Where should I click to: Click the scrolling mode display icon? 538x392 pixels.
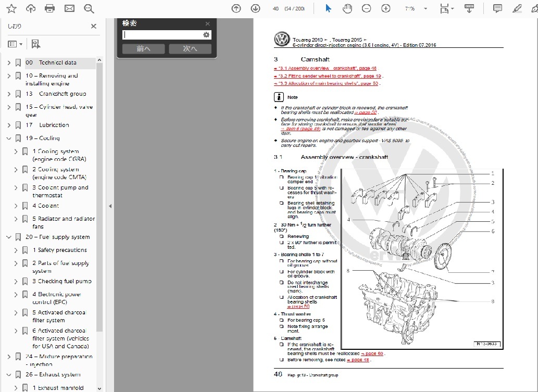469,8
